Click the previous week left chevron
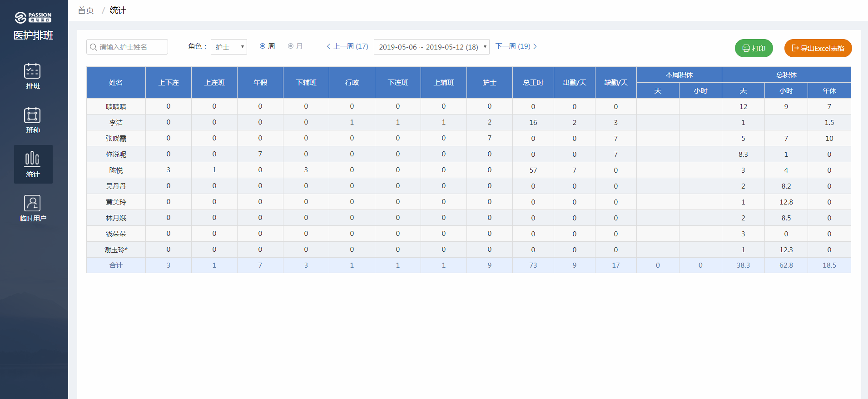868x399 pixels. coord(328,46)
